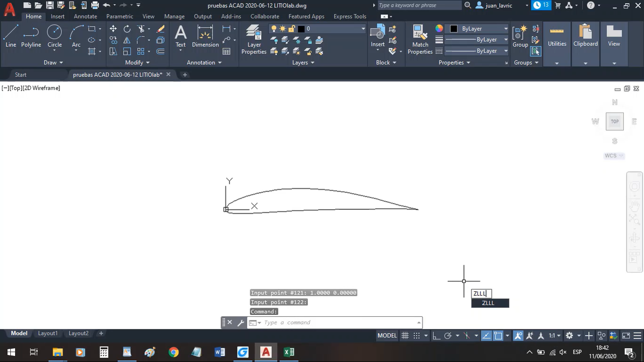This screenshot has height=362, width=644.
Task: Click the keyword or phrase search box
Action: coord(419,5)
